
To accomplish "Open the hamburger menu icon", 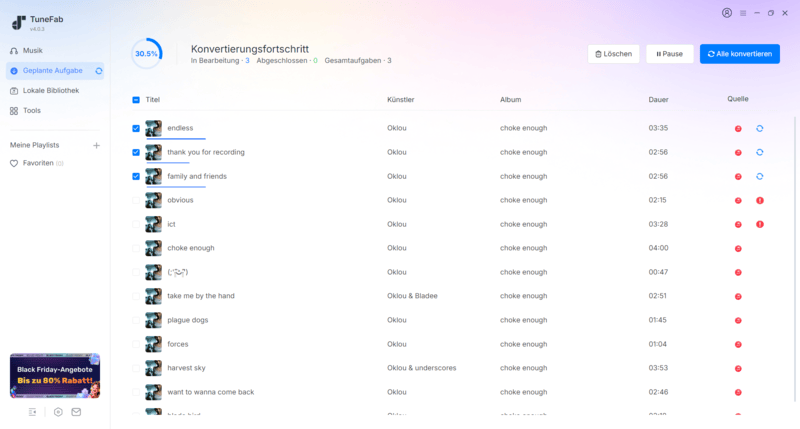I will click(743, 13).
